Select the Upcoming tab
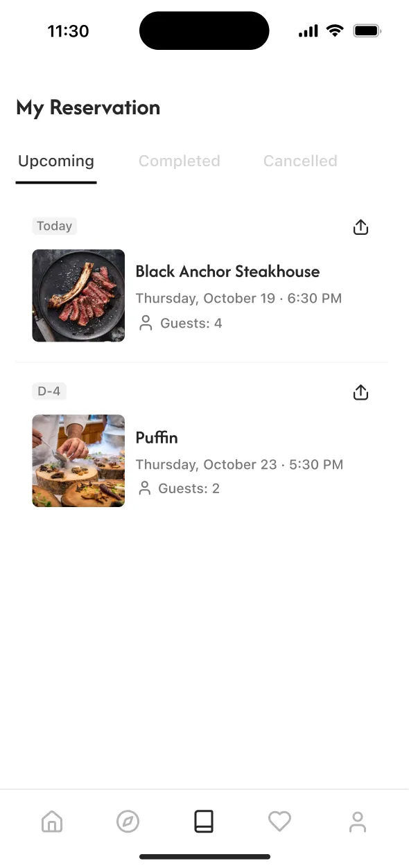The height and width of the screenshot is (868, 409). pyautogui.click(x=55, y=161)
